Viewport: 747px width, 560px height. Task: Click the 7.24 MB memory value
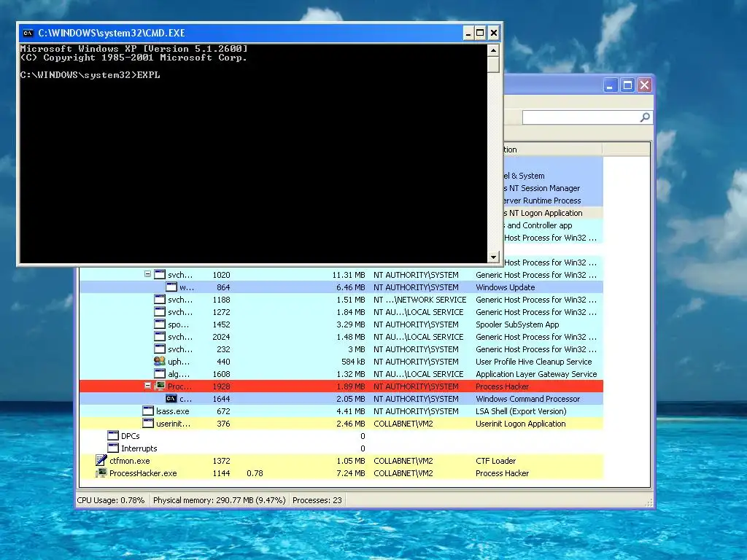[x=351, y=472]
